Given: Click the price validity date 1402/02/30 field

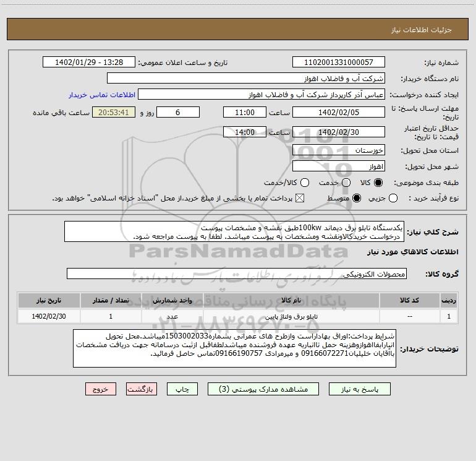Looking at the screenshot, I should click(339, 132).
